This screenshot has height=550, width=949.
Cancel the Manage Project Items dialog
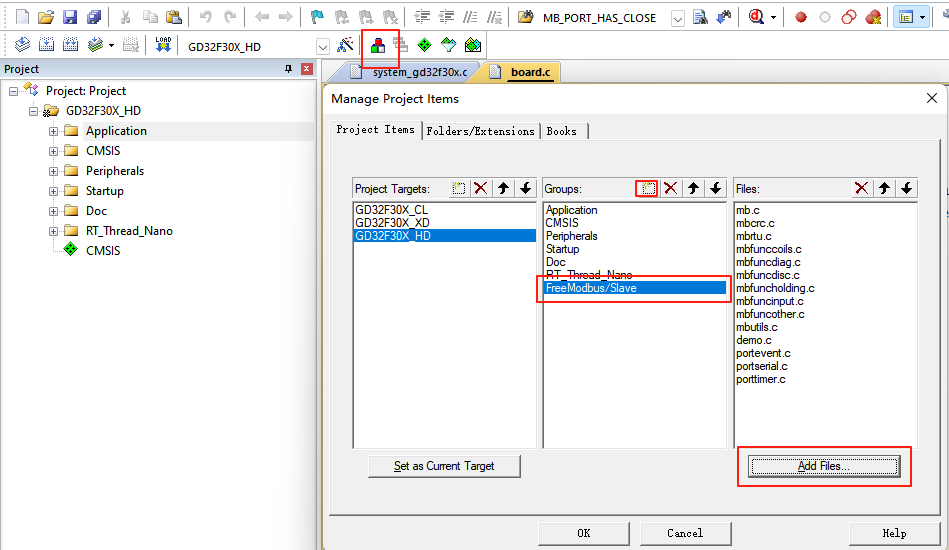[x=685, y=533]
